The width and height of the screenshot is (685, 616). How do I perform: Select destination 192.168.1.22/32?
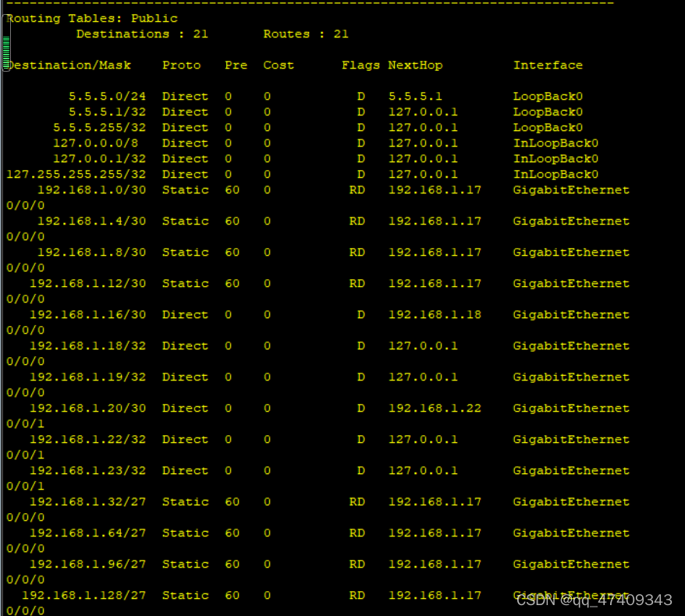88,439
